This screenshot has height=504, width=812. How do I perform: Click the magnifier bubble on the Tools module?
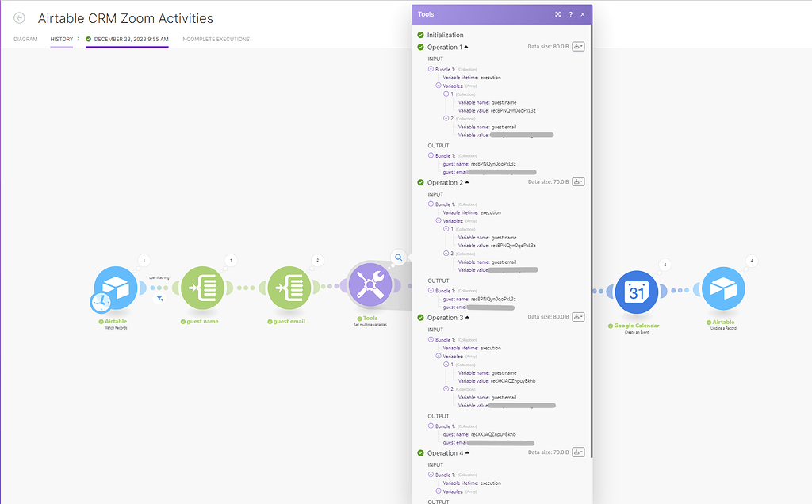click(x=398, y=258)
